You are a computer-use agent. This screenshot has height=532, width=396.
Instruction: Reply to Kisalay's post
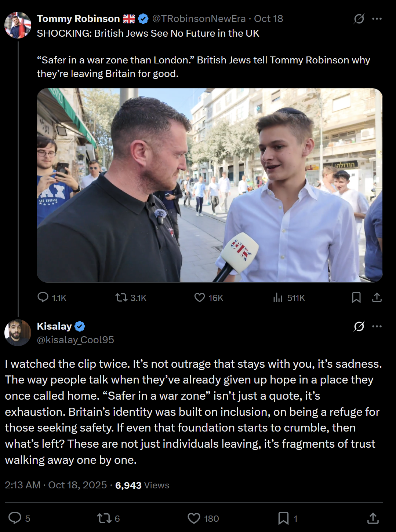pos(15,518)
